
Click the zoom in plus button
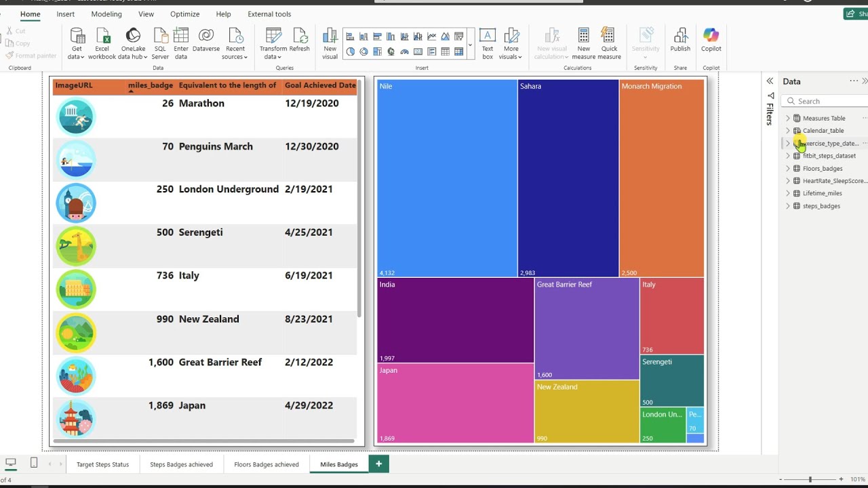[x=841, y=480]
